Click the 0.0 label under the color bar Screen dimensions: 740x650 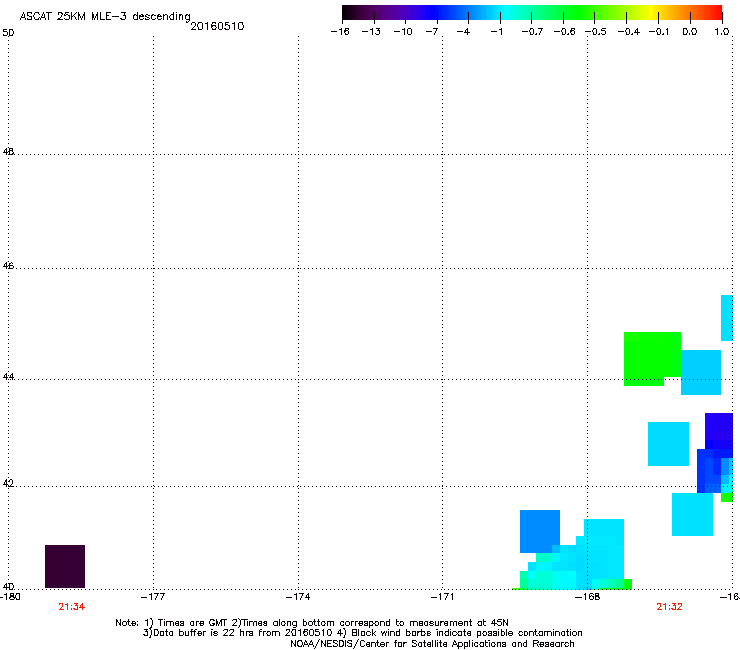[x=690, y=32]
